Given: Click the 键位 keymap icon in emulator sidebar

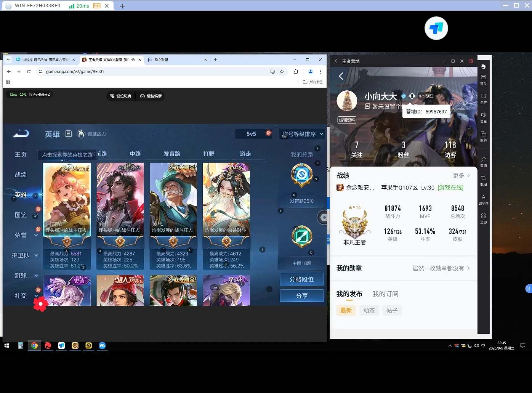Looking at the screenshot, I should tap(483, 77).
